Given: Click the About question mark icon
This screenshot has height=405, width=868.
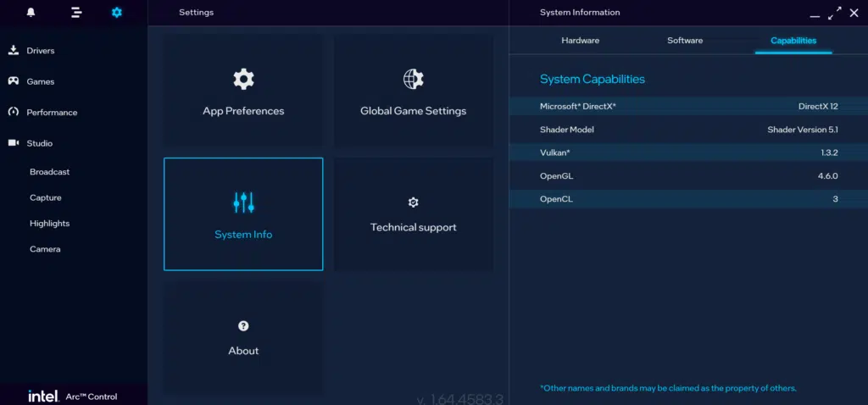Looking at the screenshot, I should pos(243,326).
